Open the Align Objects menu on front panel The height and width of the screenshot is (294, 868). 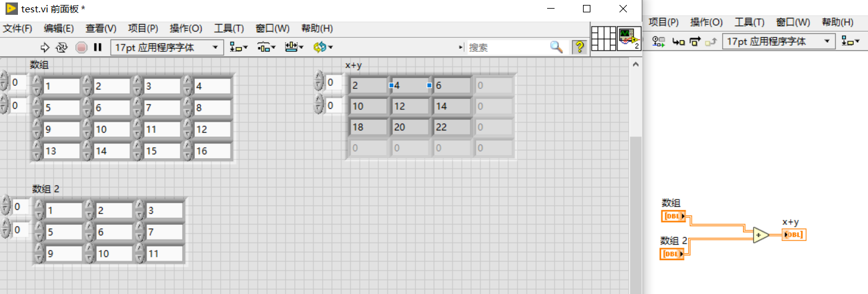click(239, 47)
